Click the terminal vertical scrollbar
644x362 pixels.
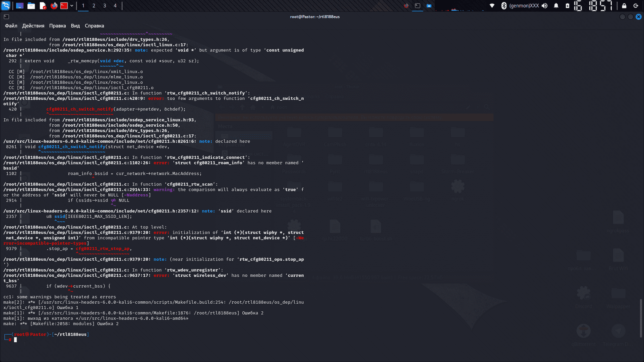641,318
